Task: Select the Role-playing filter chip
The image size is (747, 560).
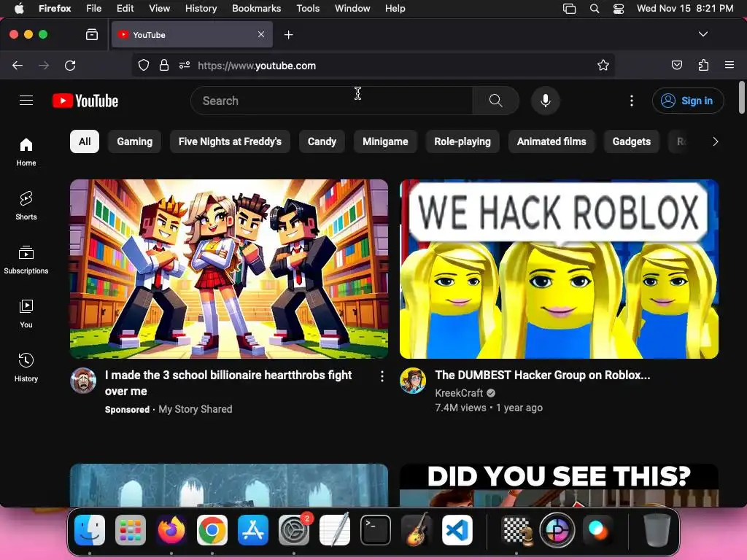Action: click(462, 141)
